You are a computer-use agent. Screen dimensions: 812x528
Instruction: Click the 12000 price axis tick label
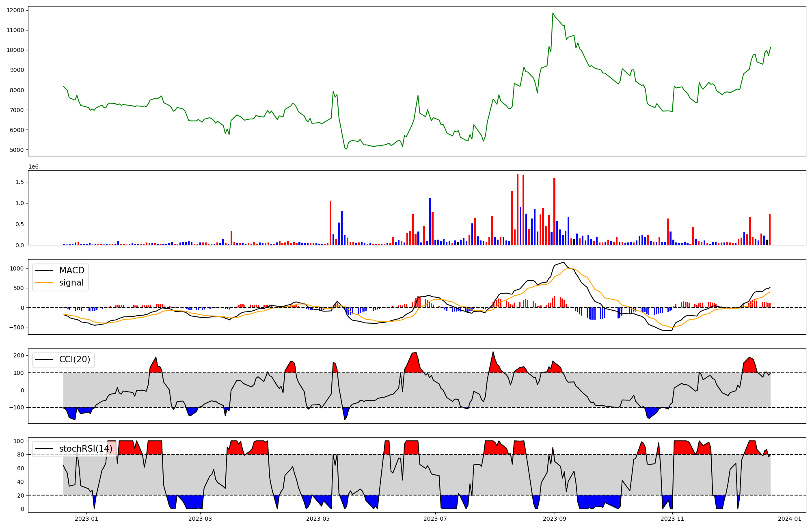tap(15, 10)
